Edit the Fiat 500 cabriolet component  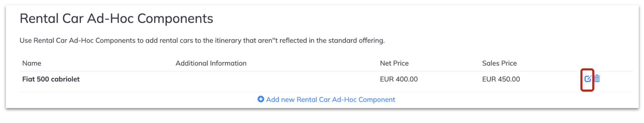pyautogui.click(x=587, y=79)
